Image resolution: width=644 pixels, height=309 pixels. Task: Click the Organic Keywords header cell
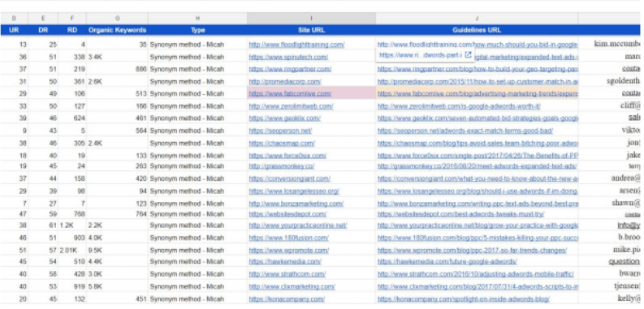(x=118, y=30)
